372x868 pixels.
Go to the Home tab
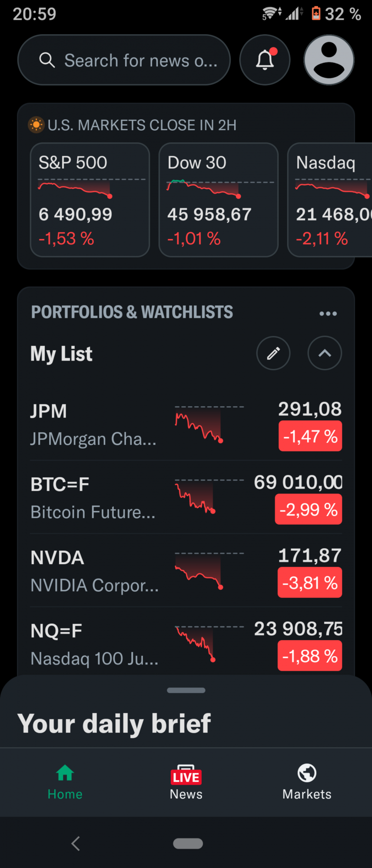pos(65,782)
